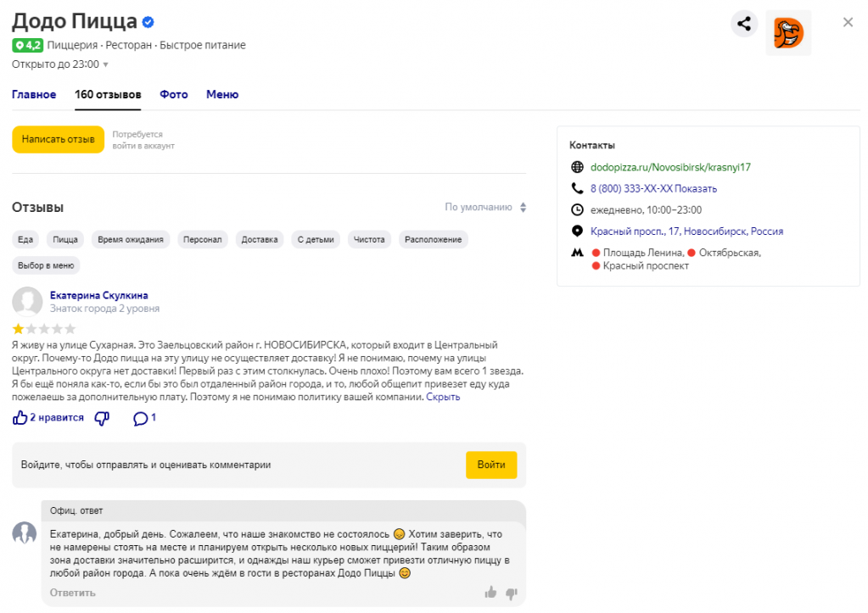The height and width of the screenshot is (613, 868).
Task: Click the yellow Войти button
Action: coord(491,465)
